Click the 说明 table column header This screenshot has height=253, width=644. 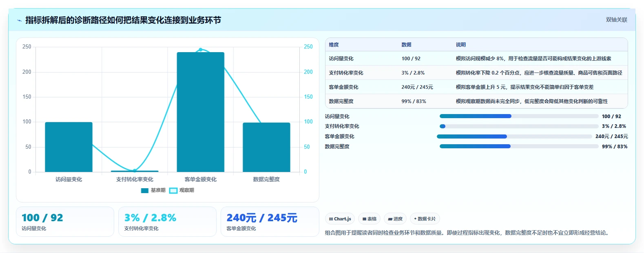click(x=461, y=45)
